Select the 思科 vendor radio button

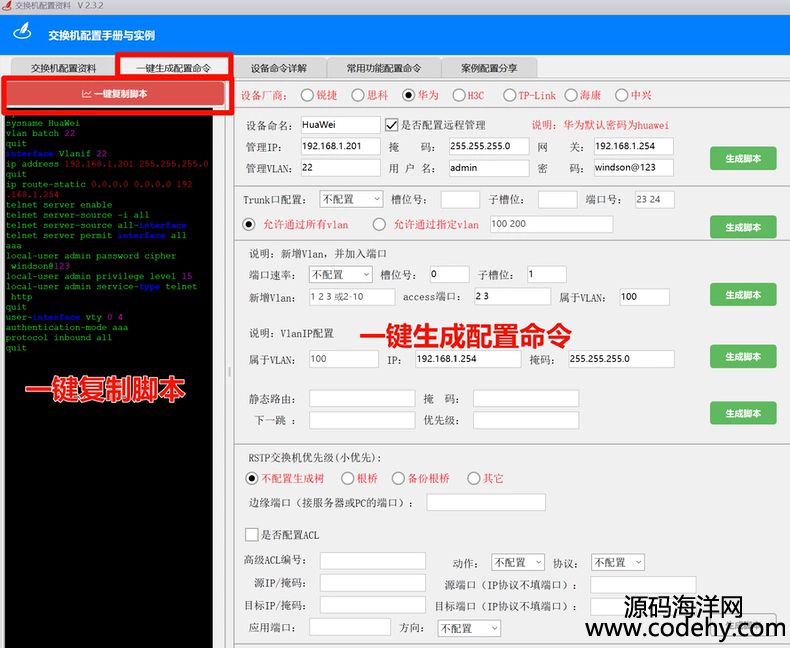(358, 95)
